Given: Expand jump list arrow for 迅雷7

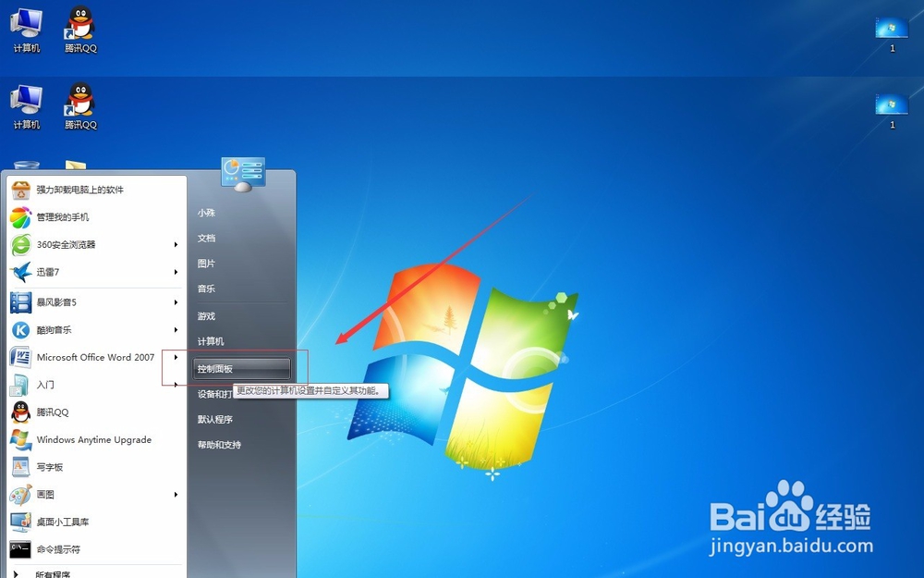Looking at the screenshot, I should 176,272.
